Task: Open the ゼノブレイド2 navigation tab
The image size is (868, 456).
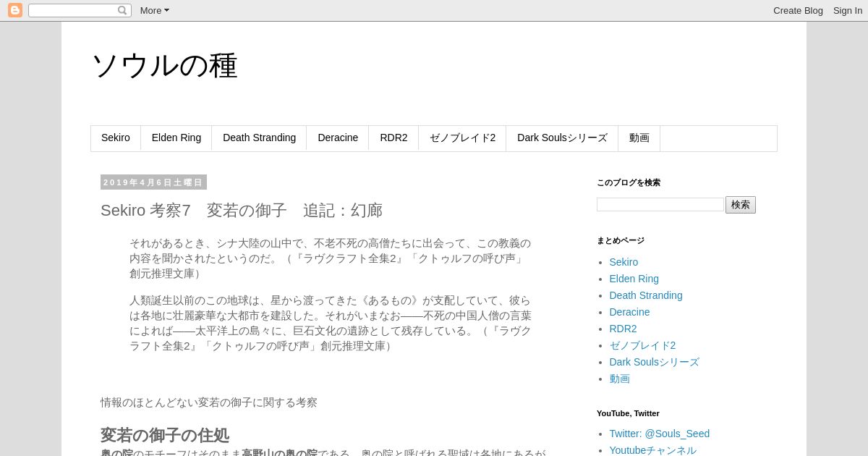Action: (462, 138)
